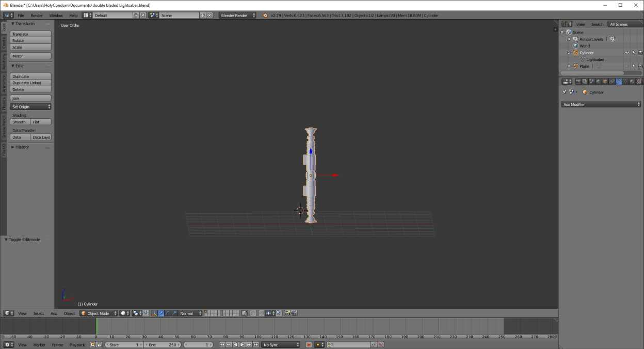Click the OpenGL render image icon in viewport header
644x349 pixels.
[287, 313]
